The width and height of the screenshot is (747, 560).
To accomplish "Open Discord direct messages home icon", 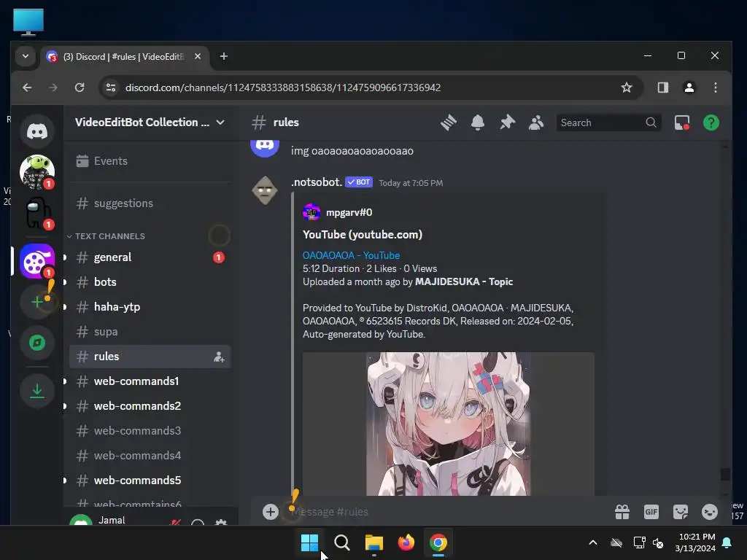I will tap(37, 131).
